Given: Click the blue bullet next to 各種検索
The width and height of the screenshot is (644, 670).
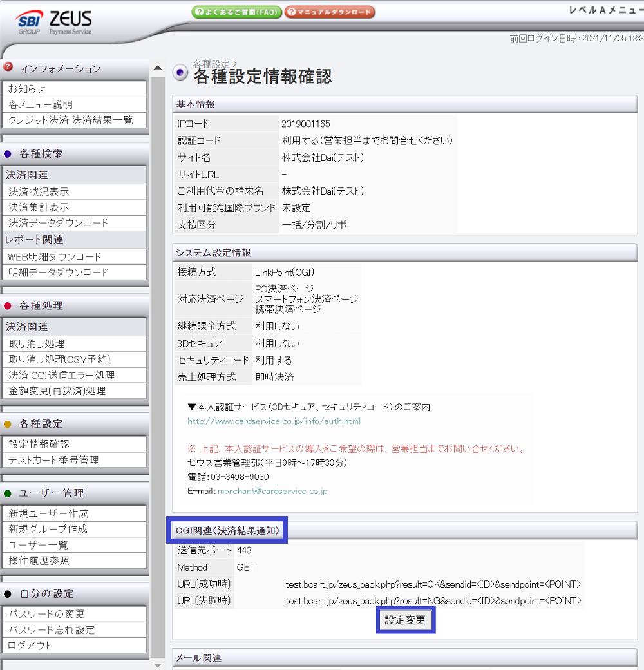Looking at the screenshot, I should click(8, 154).
